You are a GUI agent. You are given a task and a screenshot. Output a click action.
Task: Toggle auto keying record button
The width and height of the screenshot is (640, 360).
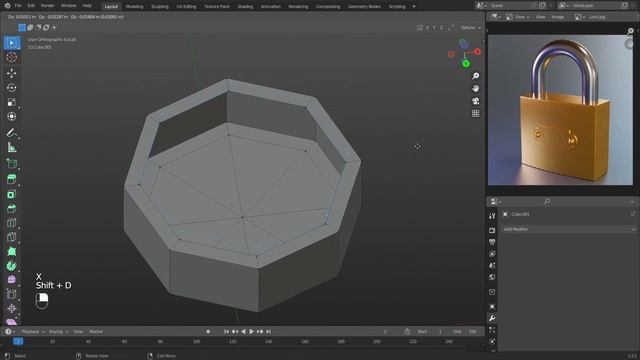(208, 331)
